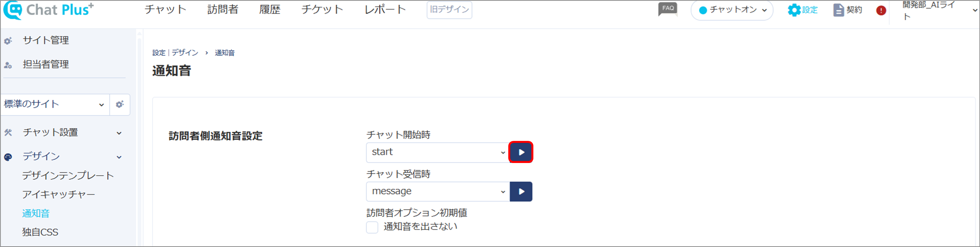980x247 pixels.
Task: Open the settings gear in header
Action: point(794,10)
